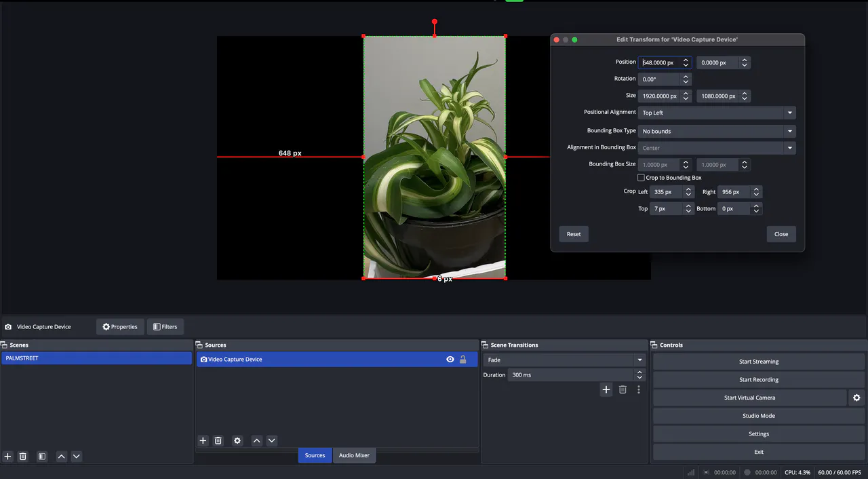Open Positional Alignment dropdown
The image size is (868, 479).
click(x=716, y=113)
